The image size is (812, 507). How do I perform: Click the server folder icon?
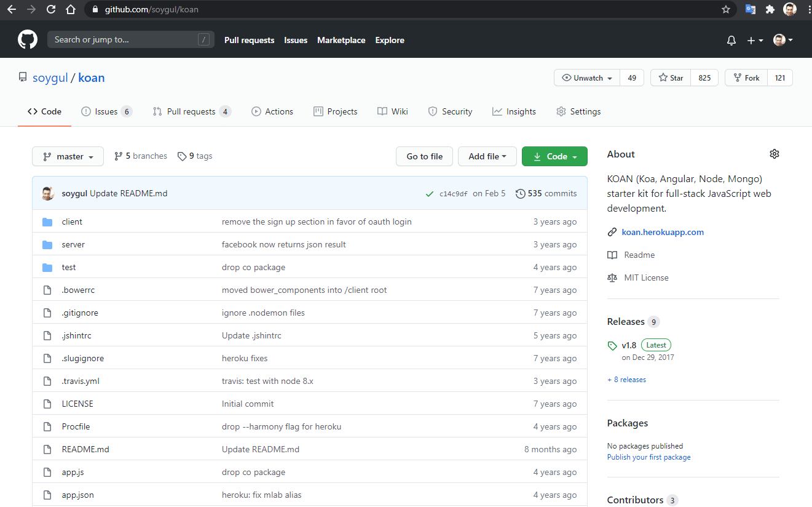[47, 244]
